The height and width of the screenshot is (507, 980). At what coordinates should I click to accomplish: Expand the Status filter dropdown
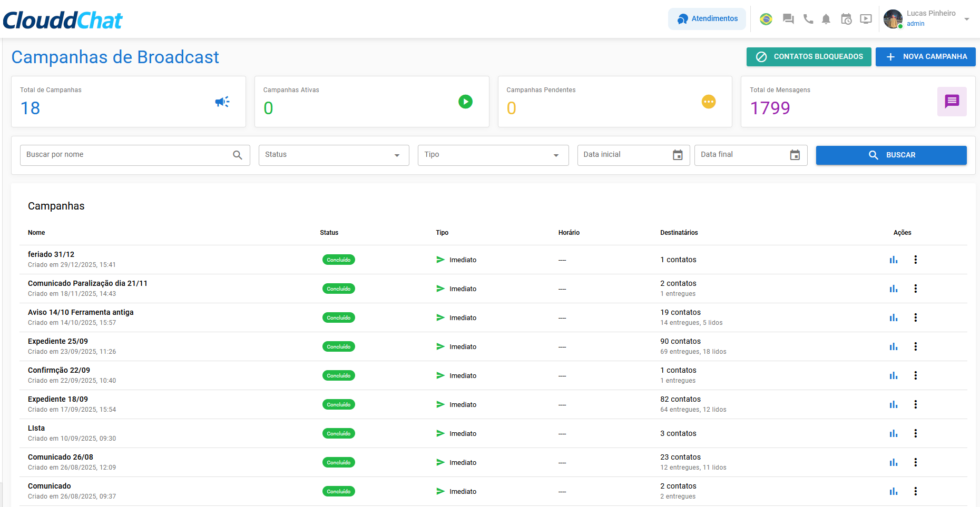coord(334,155)
